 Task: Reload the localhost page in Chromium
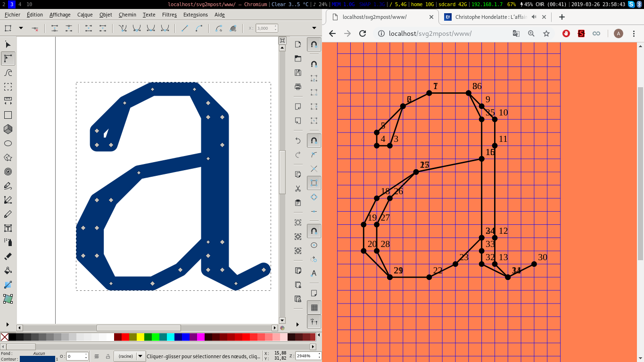point(363,33)
